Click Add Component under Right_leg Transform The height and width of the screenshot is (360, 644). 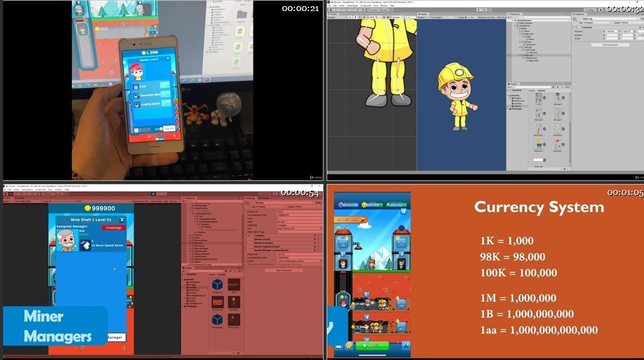click(610, 45)
